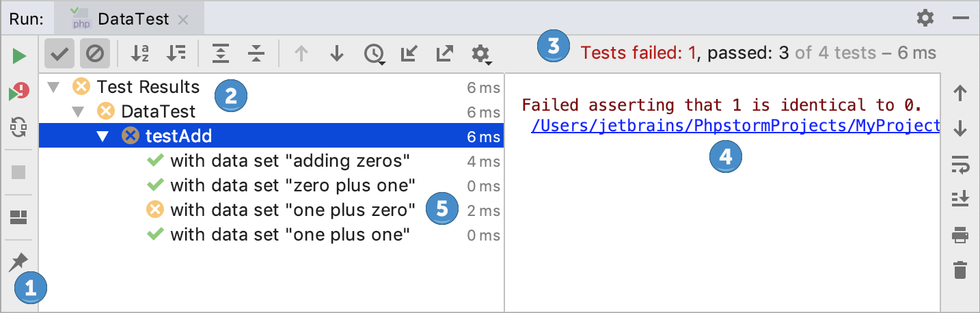
Task: Select data set "one plus zero" result
Action: (292, 210)
